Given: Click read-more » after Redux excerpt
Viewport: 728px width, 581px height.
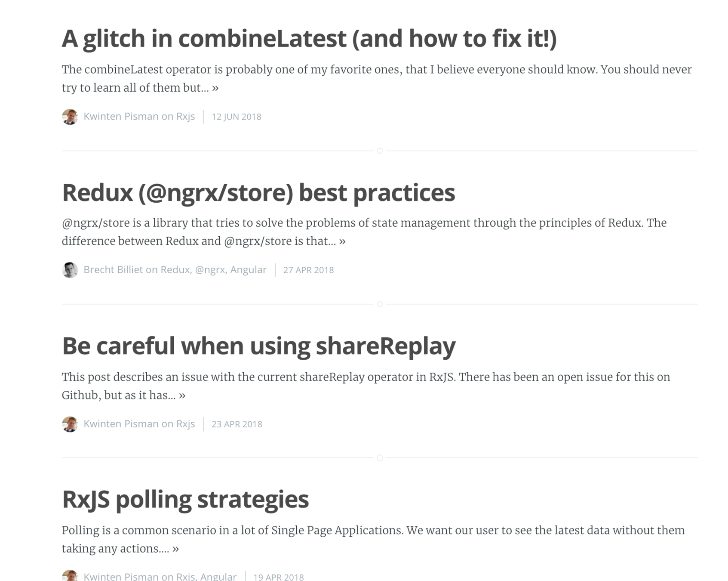Looking at the screenshot, I should pyautogui.click(x=342, y=241).
